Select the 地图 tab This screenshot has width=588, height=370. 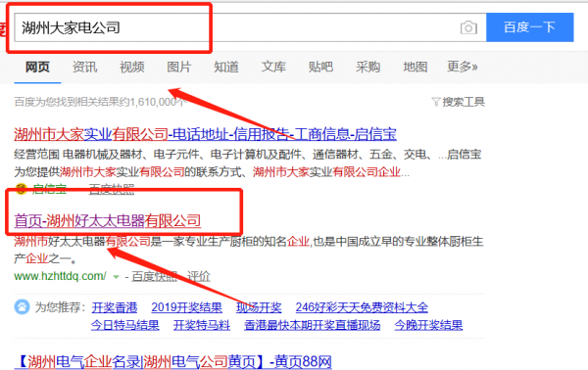tap(416, 67)
